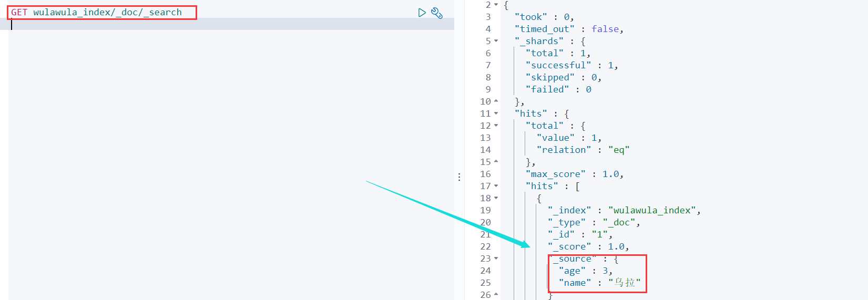The image size is (868, 300).
Task: Click the "_type" : "_doc" line
Action: click(x=594, y=222)
